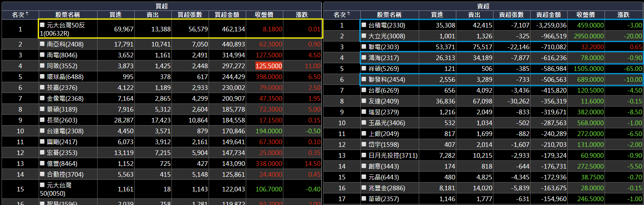
Task: Click 收盤價 header in 賣超 table
Action: point(586,15)
